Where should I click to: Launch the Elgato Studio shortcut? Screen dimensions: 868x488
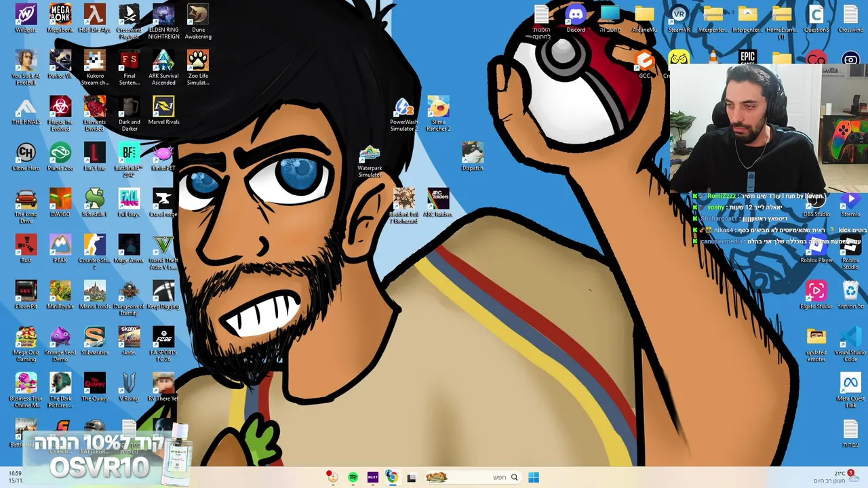tap(816, 295)
